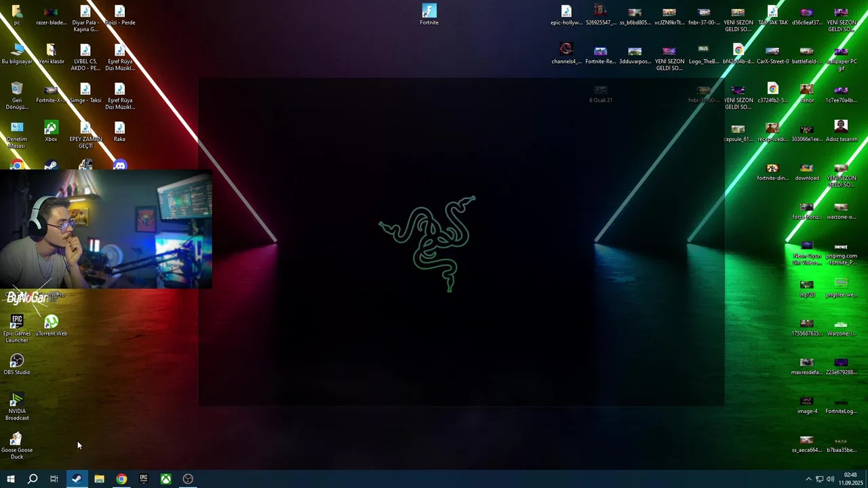Select the 'Geri Dönüşüm' recycle bin icon
Screen dimensions: 868x488
(x=17, y=96)
